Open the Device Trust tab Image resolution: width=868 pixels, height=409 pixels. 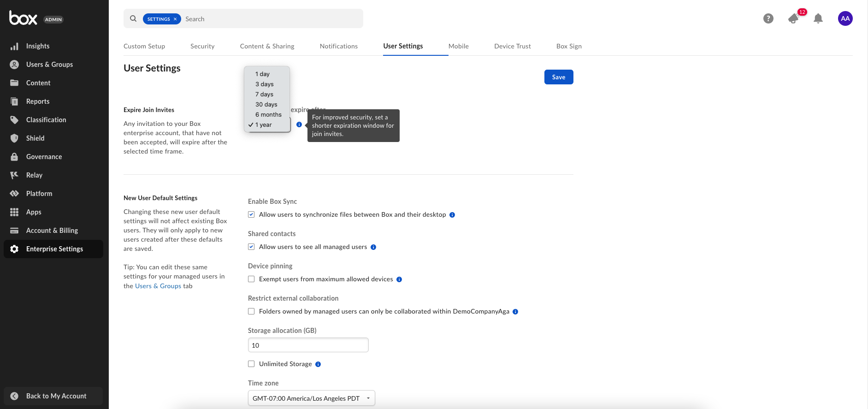click(x=512, y=46)
